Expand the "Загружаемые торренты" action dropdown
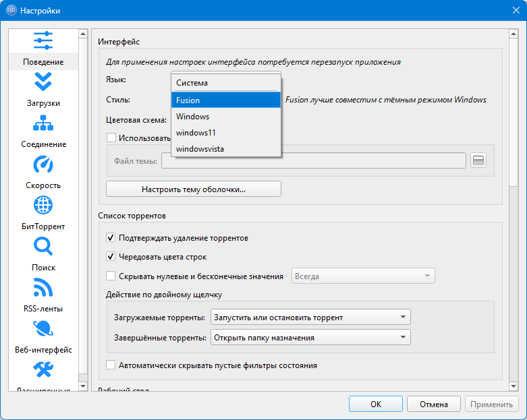Image resolution: width=527 pixels, height=420 pixels. click(310, 318)
